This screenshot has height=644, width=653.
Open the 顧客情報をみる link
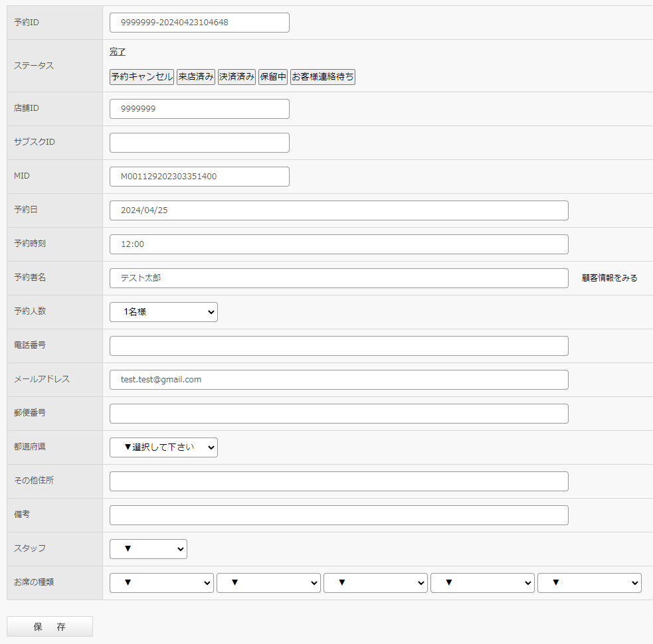(x=609, y=278)
